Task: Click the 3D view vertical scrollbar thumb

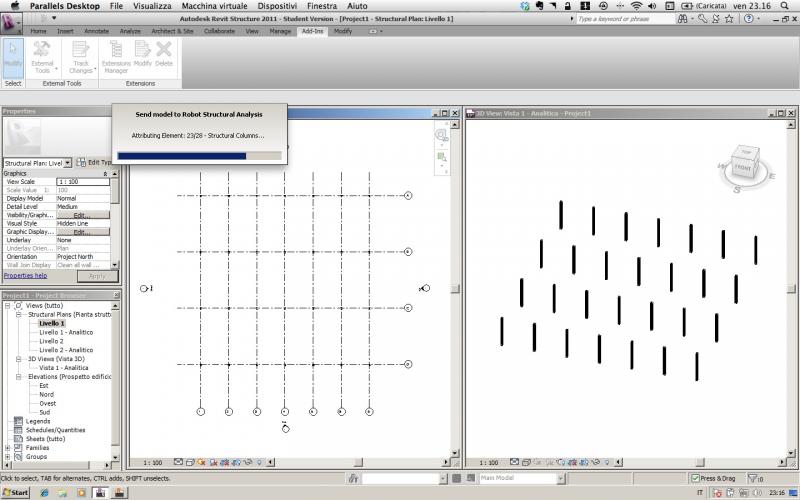Action: pos(791,289)
